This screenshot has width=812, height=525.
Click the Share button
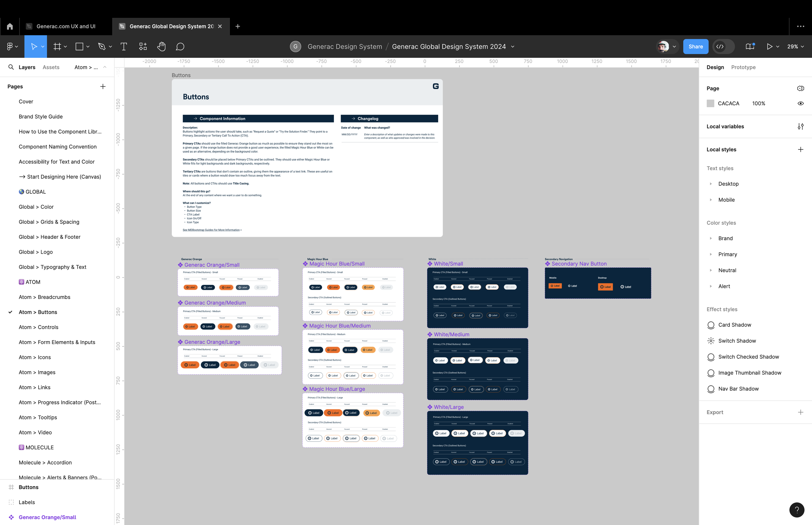695,46
